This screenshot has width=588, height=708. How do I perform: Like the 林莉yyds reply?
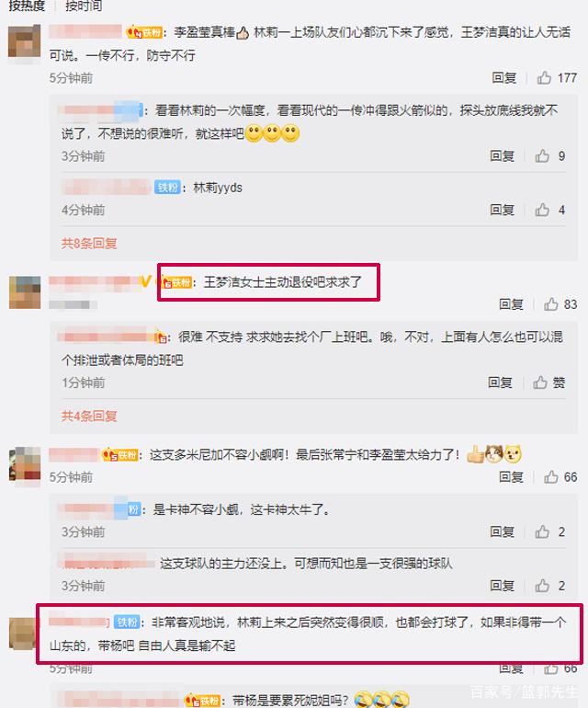coord(542,210)
